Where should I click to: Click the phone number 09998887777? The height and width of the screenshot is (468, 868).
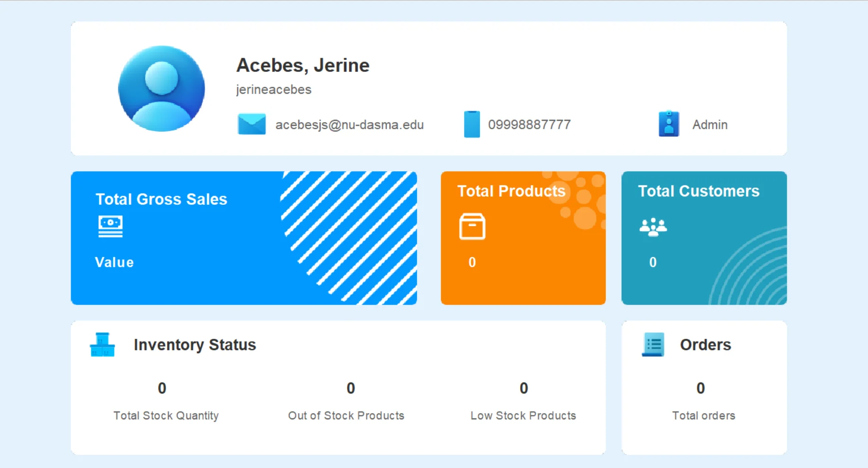coord(529,125)
